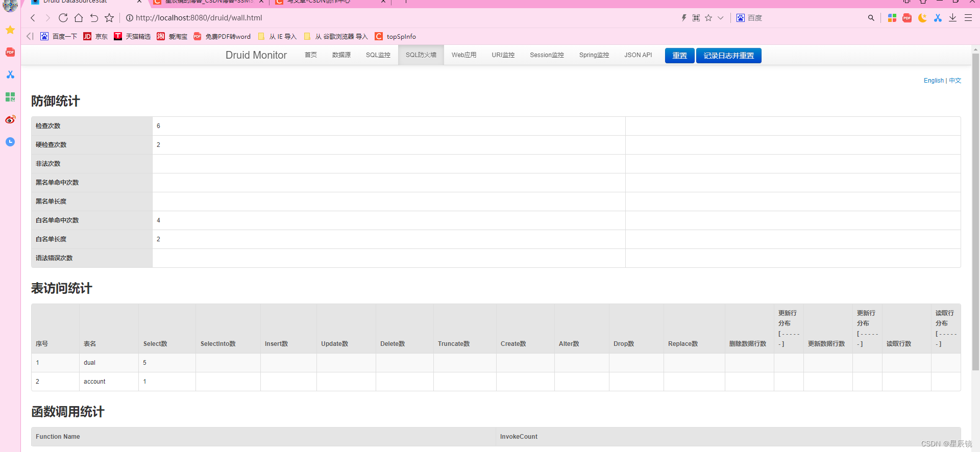Screen dimensions: 980x452
Task: Toggle night mode moon icon
Action: [922, 18]
